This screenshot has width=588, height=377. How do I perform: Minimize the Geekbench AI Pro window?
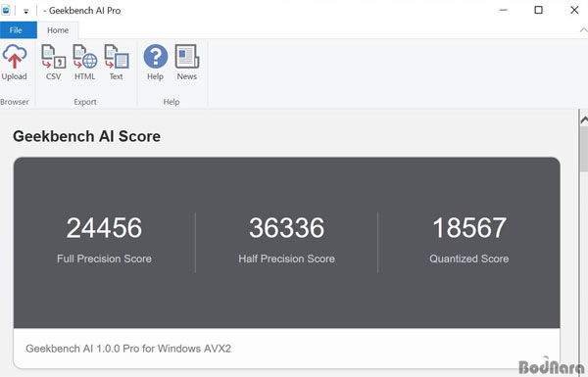[504, 10]
